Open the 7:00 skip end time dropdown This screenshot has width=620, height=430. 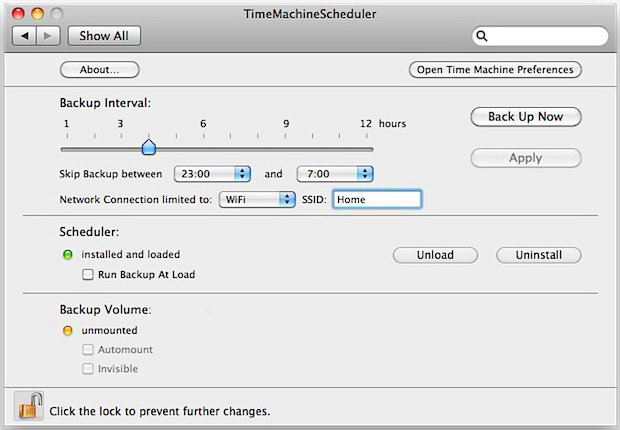[334, 174]
